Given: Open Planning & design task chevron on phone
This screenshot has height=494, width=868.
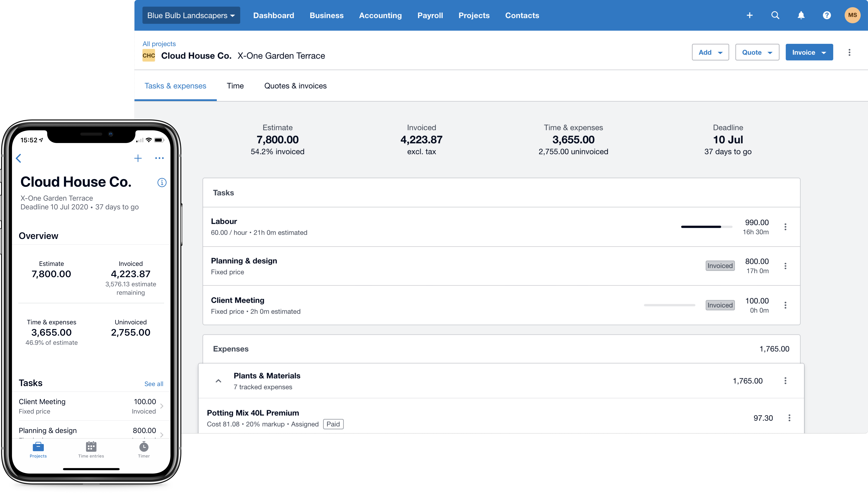Looking at the screenshot, I should [162, 435].
